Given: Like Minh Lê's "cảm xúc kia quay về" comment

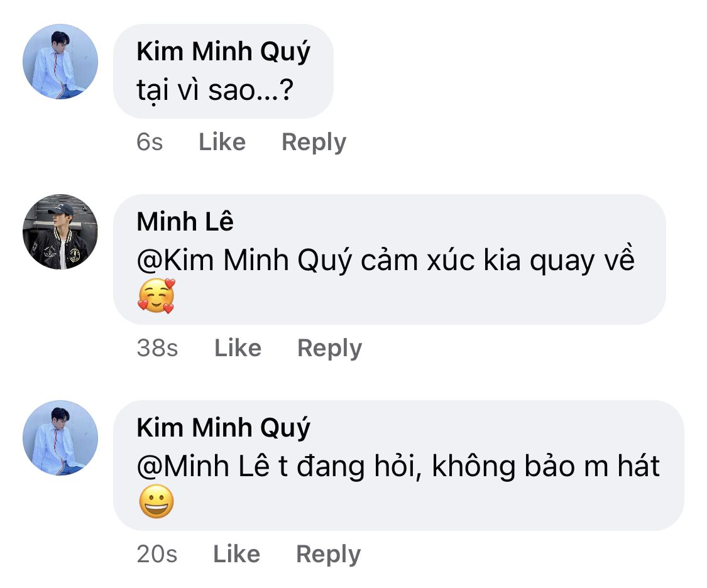Looking at the screenshot, I should click(238, 348).
